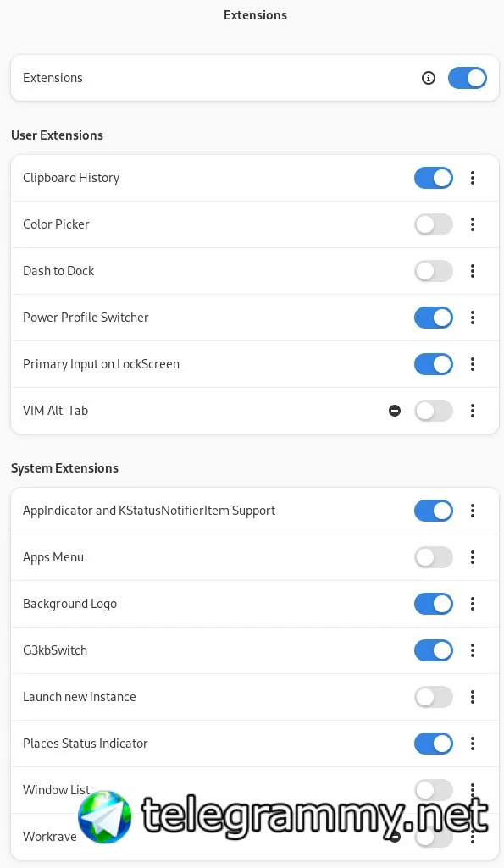Open the kebab menu for Color Picker
Image resolution: width=504 pixels, height=868 pixels.
(x=473, y=224)
